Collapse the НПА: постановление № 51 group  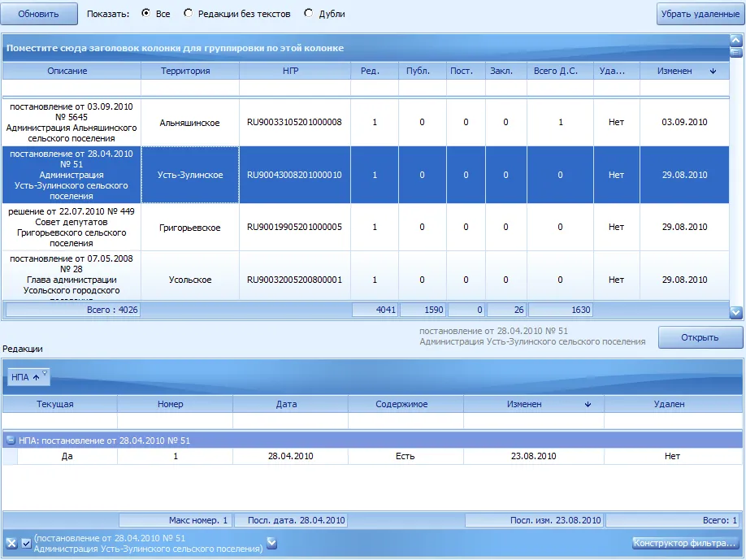coord(11,441)
